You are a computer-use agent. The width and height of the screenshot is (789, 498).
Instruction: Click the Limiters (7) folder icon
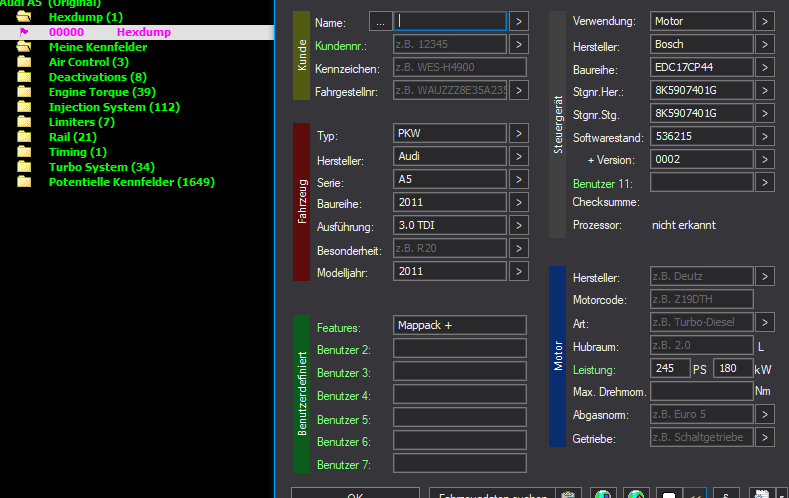click(x=24, y=122)
